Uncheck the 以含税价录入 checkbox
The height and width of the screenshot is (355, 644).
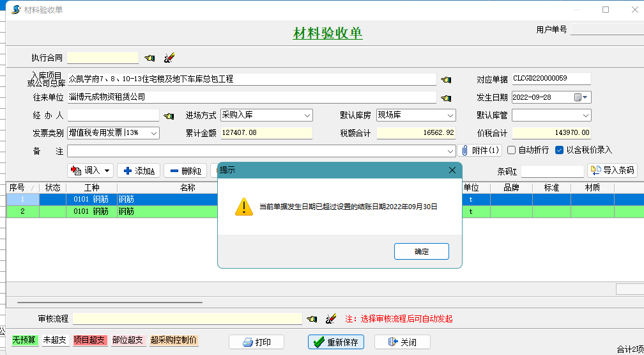coord(559,150)
